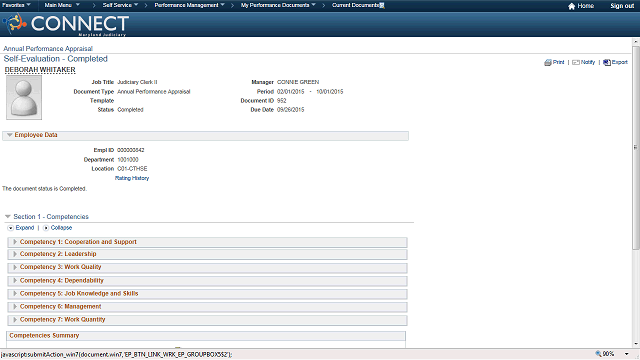Click the Department value 1001000

(x=128, y=160)
